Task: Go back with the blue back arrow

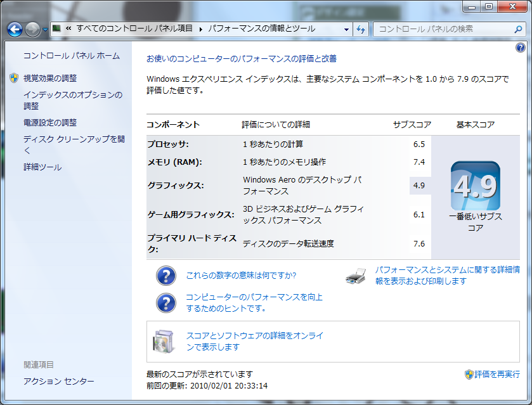Action: pyautogui.click(x=15, y=29)
